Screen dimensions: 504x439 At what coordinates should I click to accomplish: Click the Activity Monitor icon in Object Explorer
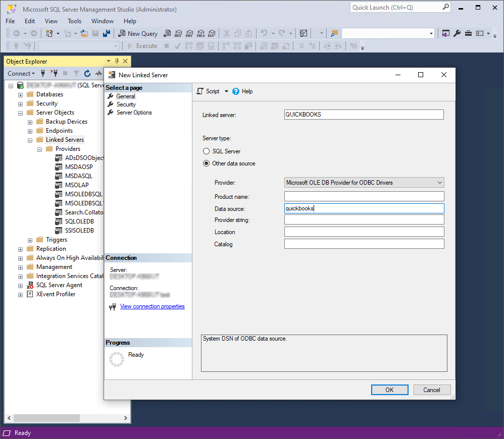[98, 73]
